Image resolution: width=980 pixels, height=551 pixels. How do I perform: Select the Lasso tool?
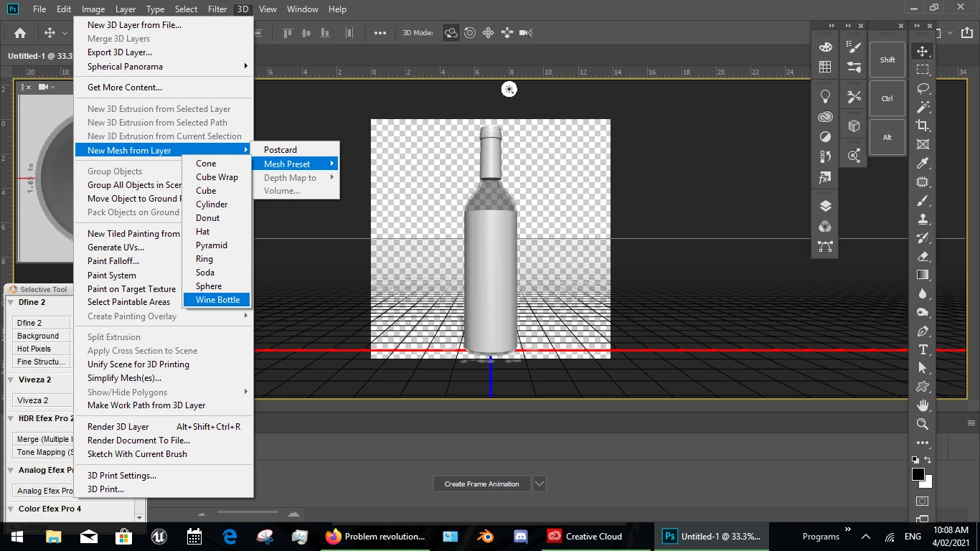point(923,88)
